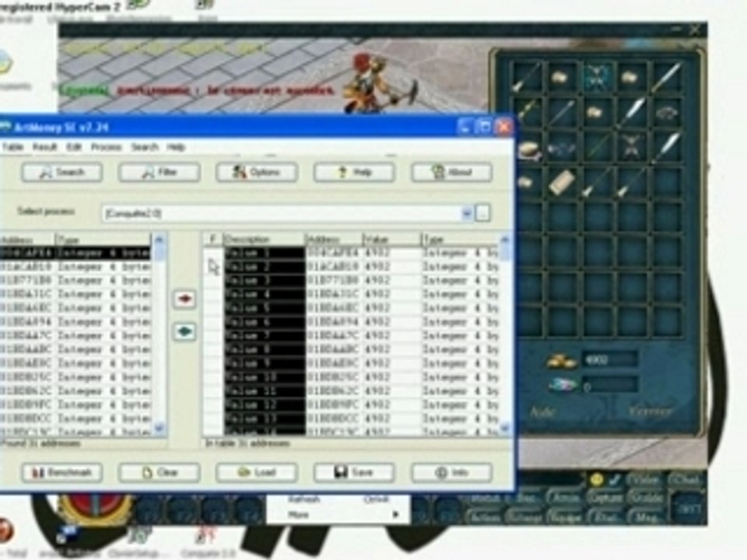Click the Capture button in game bar

pos(605,498)
